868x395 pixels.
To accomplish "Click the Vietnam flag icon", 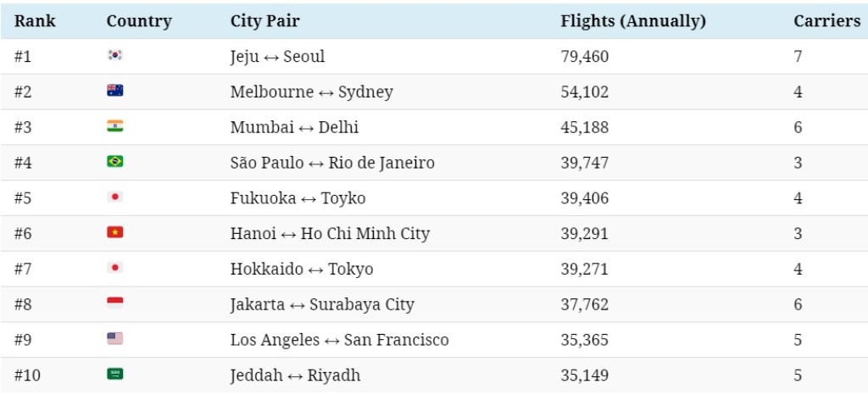I will [x=115, y=232].
